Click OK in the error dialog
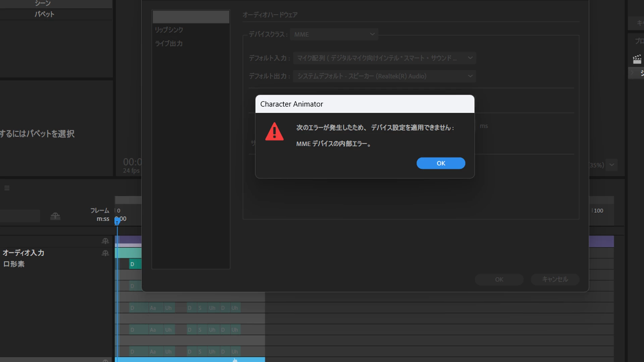This screenshot has height=362, width=644. pyautogui.click(x=440, y=163)
